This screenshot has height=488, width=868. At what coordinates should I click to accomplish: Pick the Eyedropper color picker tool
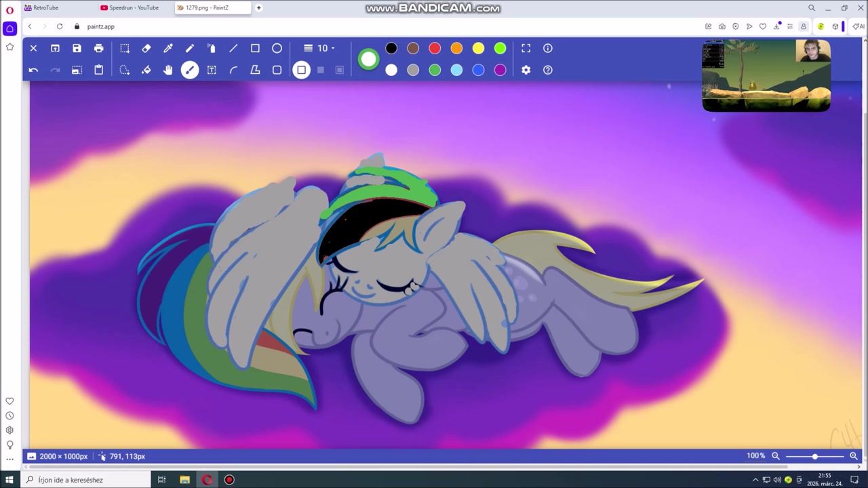pyautogui.click(x=168, y=48)
